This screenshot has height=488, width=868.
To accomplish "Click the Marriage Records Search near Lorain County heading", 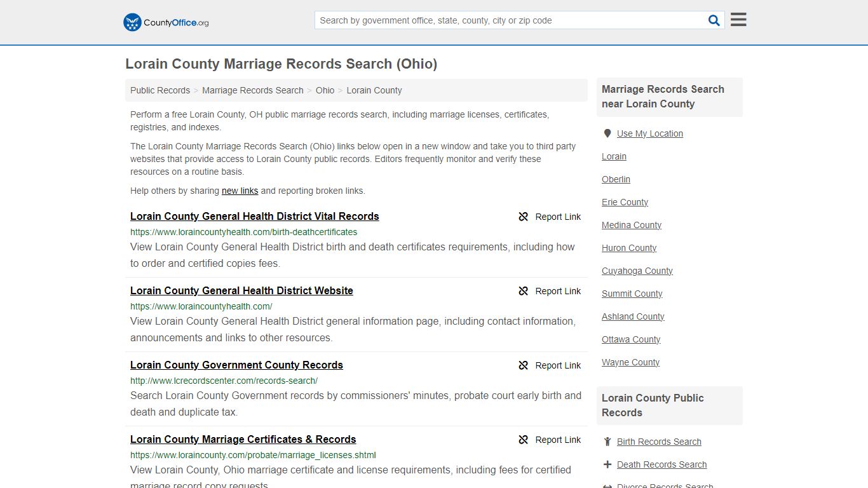I will (x=663, y=97).
